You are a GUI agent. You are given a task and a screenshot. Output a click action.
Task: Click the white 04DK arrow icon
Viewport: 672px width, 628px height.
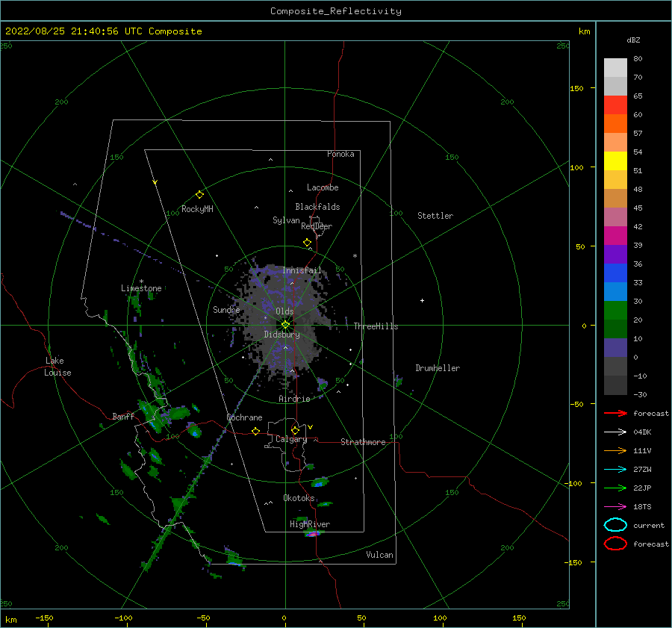615,432
